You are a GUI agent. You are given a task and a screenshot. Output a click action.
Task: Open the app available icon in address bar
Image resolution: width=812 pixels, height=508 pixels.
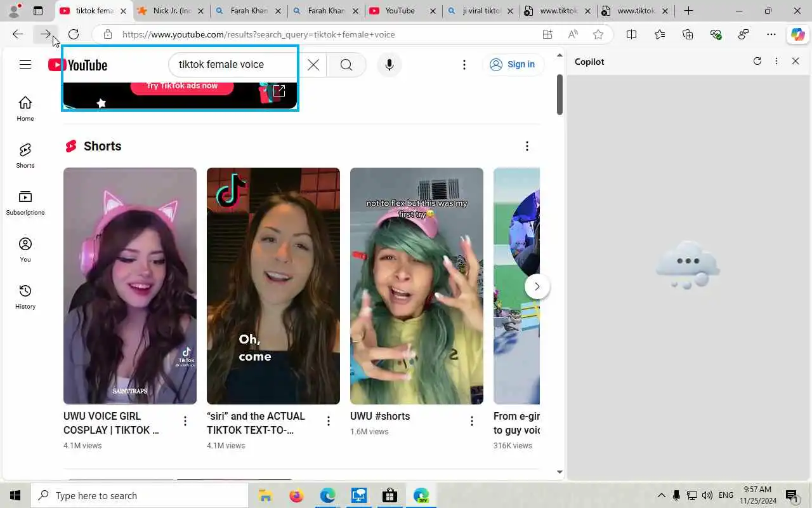pyautogui.click(x=547, y=34)
